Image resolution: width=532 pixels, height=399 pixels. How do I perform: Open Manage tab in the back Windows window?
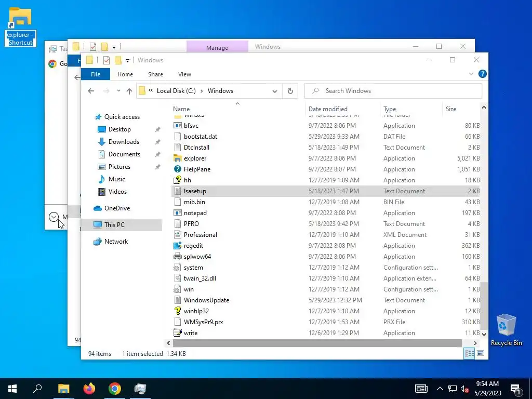(217, 47)
